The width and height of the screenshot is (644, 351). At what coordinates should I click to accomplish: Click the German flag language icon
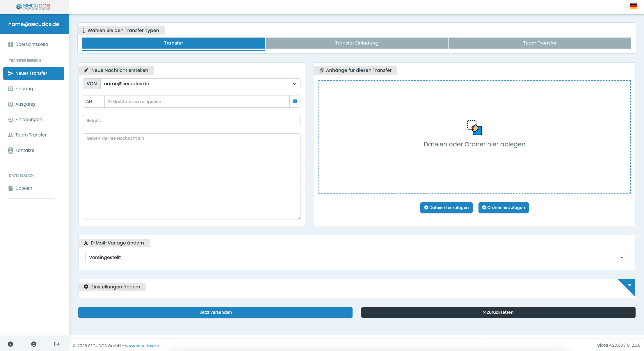tap(633, 6)
